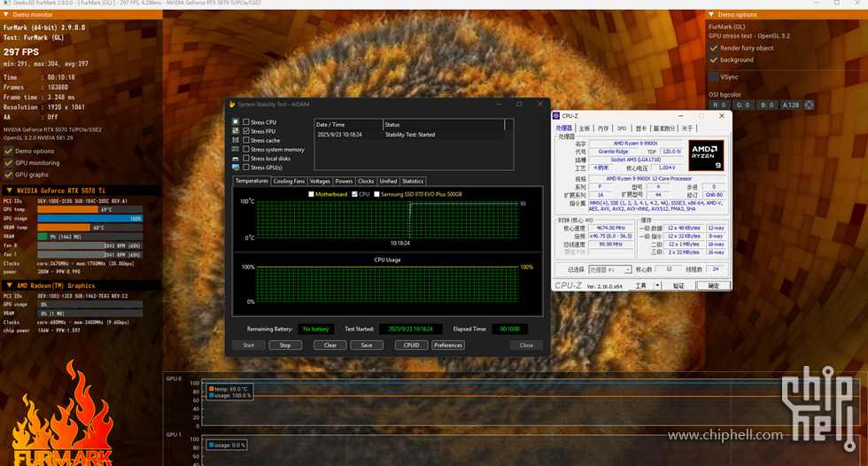Viewport: 868px width, 466px height.
Task: Click the Stress FPU icon in AIDA64
Action: pos(236,130)
